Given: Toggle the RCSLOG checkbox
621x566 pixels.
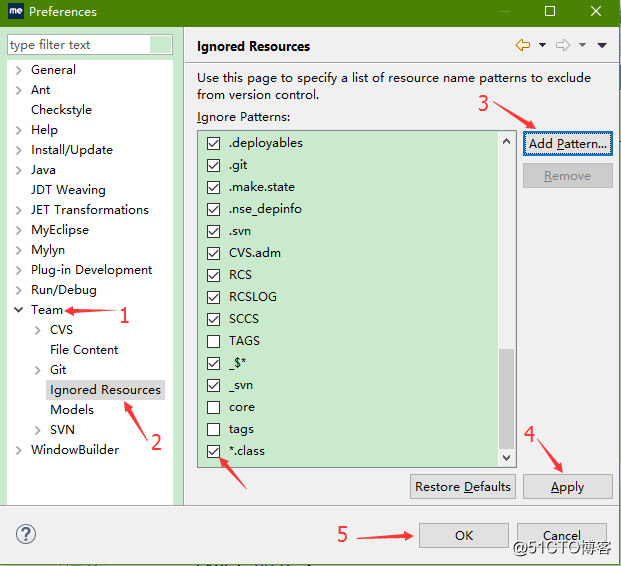Looking at the screenshot, I should click(213, 297).
